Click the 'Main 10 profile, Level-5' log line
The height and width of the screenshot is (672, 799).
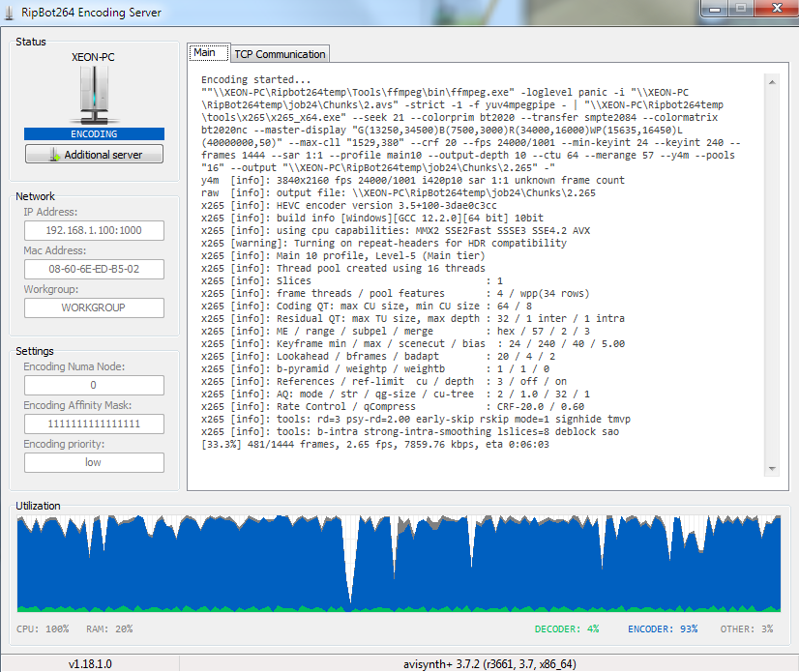point(343,256)
